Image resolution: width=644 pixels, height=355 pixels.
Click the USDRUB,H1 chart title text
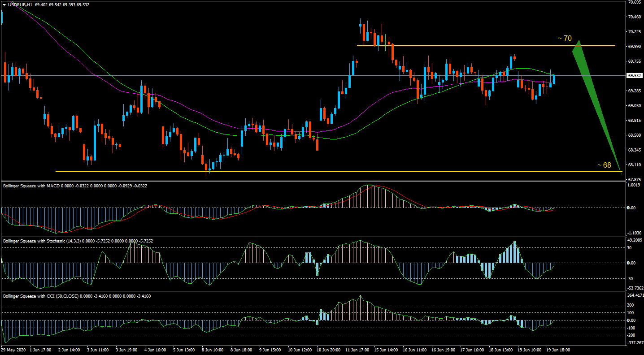(x=20, y=4)
